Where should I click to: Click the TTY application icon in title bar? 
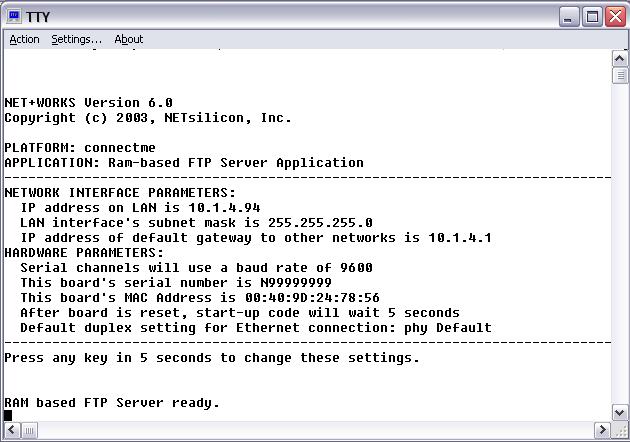(14, 16)
